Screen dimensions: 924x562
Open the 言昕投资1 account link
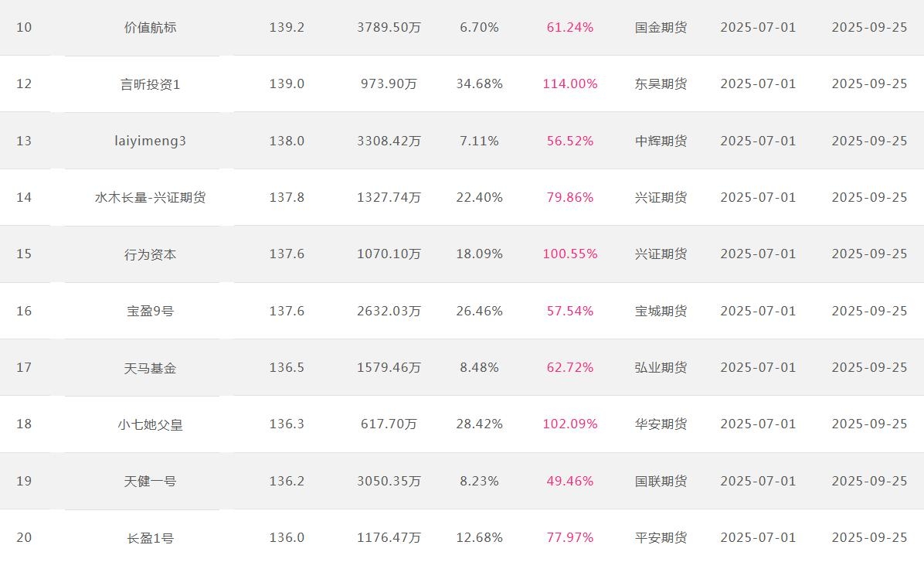pyautogui.click(x=150, y=84)
